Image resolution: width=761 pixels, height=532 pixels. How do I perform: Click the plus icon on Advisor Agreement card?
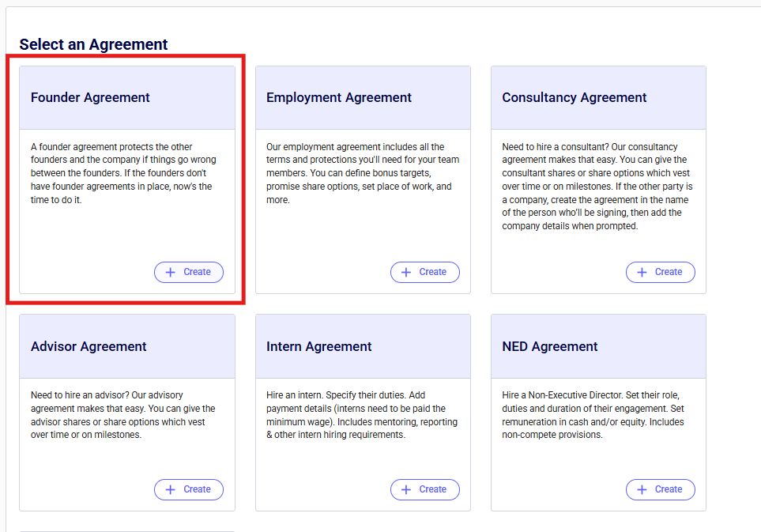tap(171, 489)
